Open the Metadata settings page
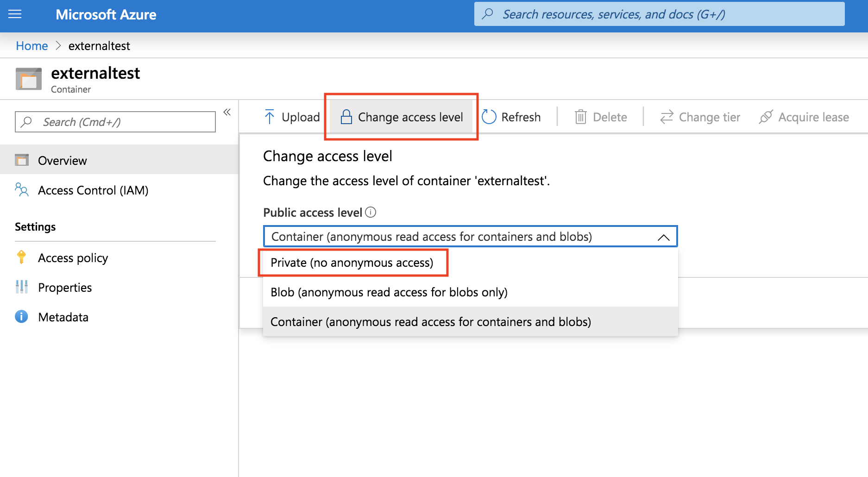This screenshot has height=477, width=868. tap(63, 317)
